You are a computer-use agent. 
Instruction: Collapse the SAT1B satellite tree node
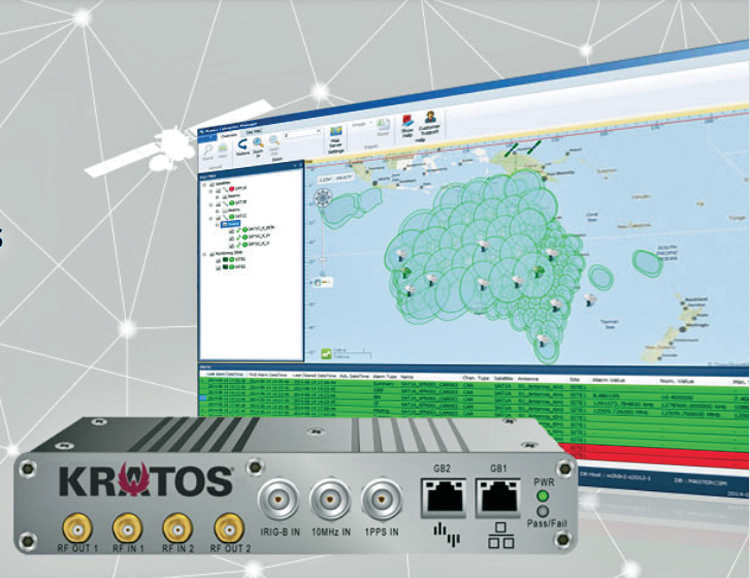[210, 205]
